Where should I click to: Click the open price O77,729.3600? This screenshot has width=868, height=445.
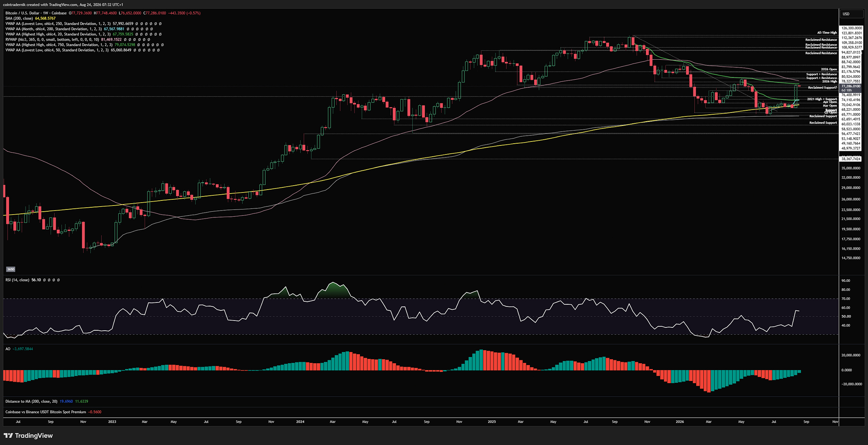(80, 13)
